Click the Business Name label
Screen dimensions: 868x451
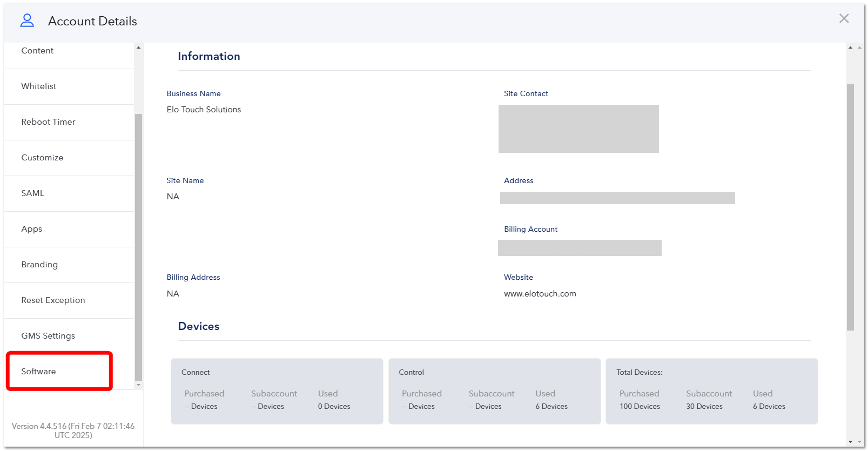(x=193, y=94)
